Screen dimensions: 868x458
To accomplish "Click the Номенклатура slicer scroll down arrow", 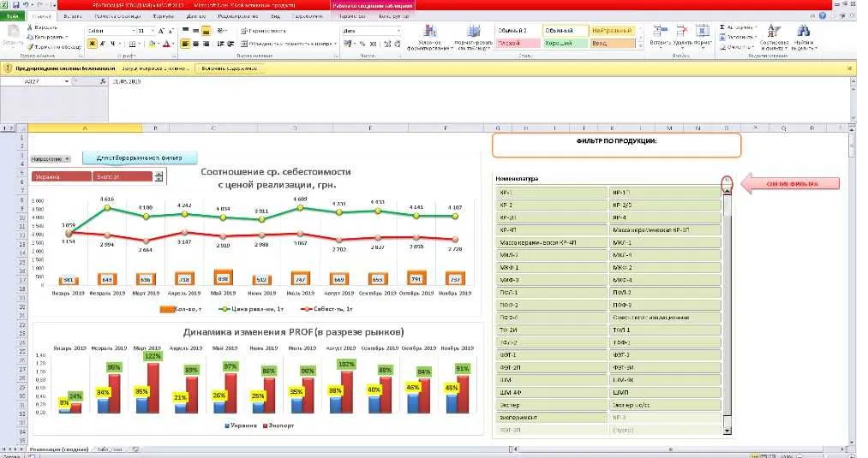I will [x=727, y=431].
